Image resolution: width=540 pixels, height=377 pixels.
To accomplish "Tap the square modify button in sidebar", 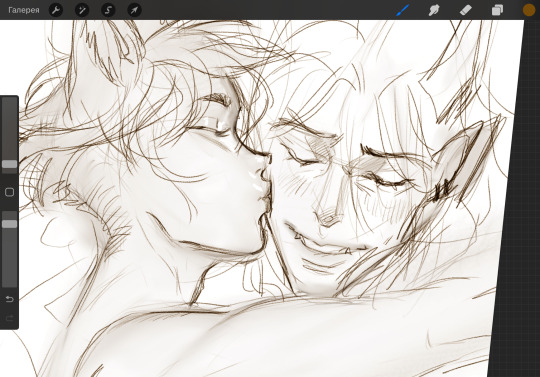I will click(x=9, y=192).
